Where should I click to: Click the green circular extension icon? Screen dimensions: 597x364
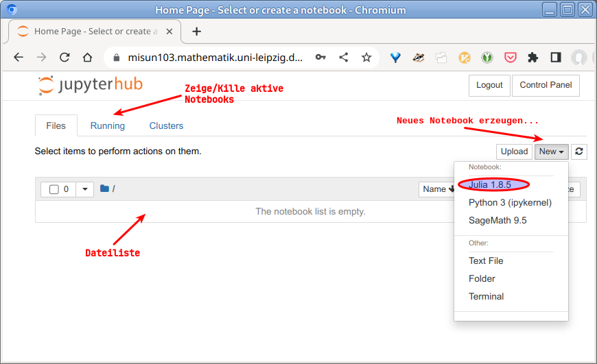point(487,58)
